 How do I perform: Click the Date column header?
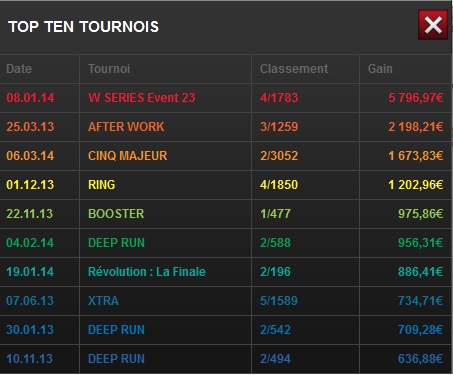19,69
